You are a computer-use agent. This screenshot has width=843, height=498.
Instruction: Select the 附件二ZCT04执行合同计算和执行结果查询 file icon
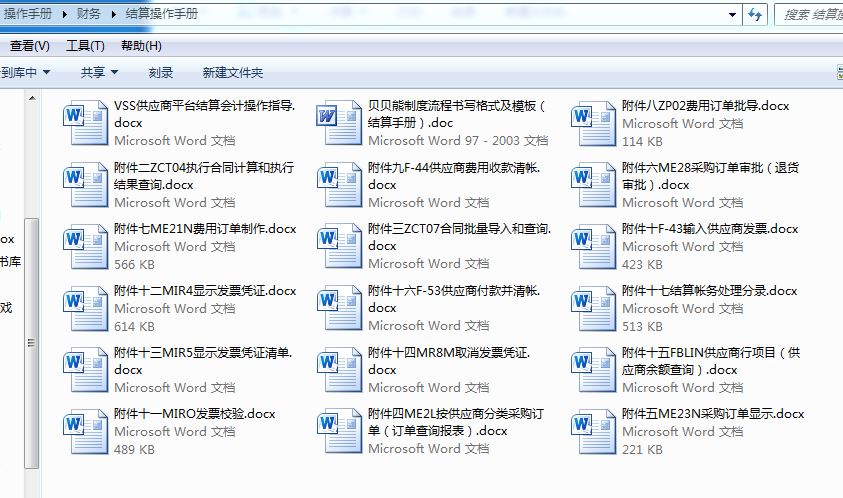85,184
